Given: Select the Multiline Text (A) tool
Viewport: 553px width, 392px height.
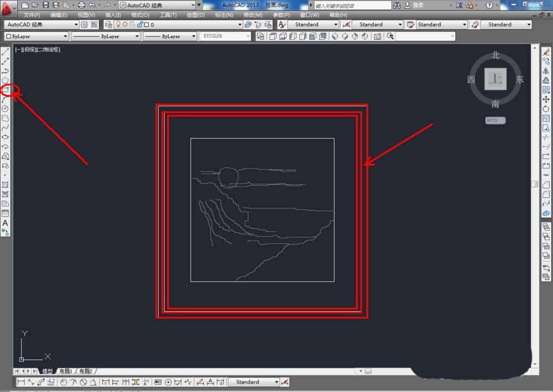Looking at the screenshot, I should (x=6, y=223).
